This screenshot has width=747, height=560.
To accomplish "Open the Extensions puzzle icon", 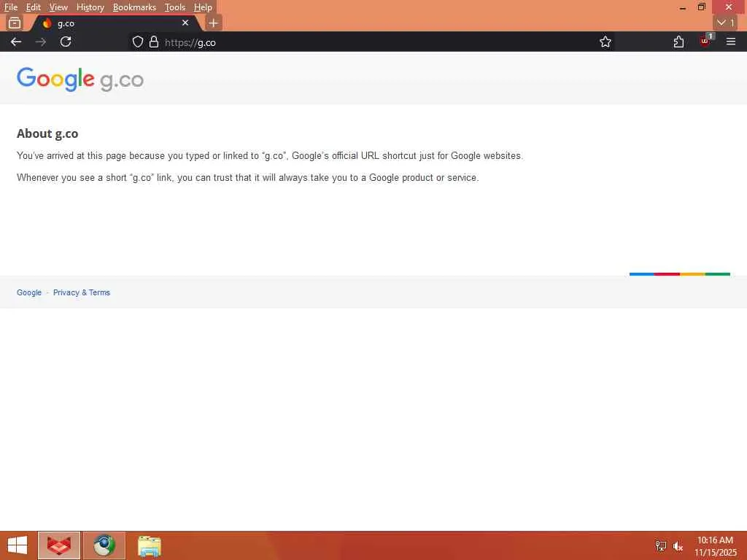I will coord(679,42).
